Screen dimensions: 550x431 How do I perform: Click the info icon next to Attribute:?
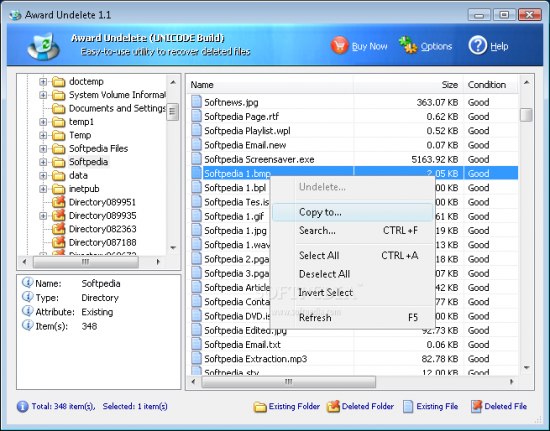27,311
